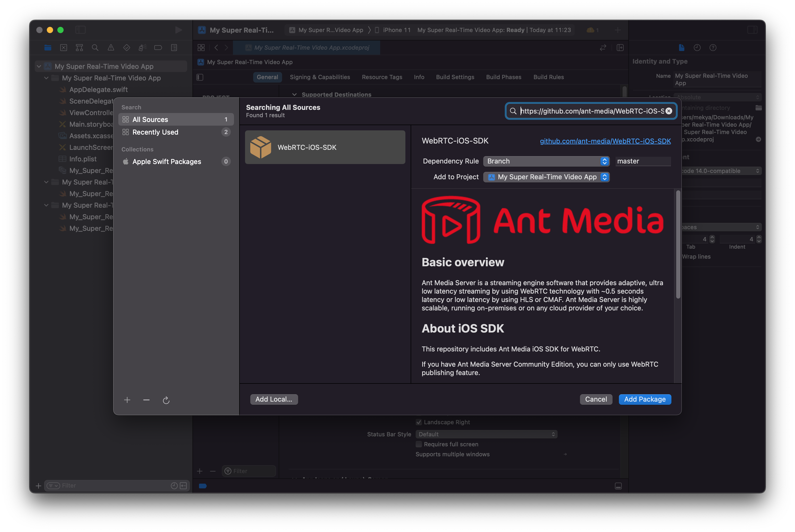Toggle the Landscape Right checkbox

(x=419, y=422)
